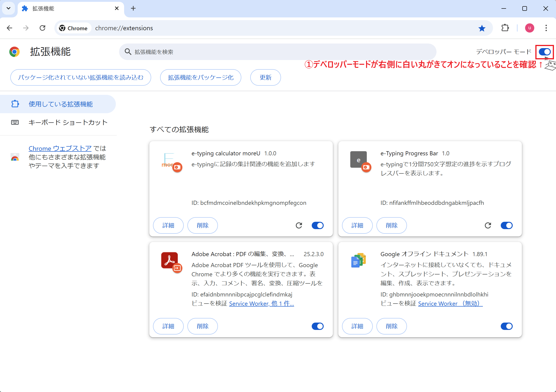Click 拡張機能をパッケージ化 button
The height and width of the screenshot is (392, 556).
(200, 77)
